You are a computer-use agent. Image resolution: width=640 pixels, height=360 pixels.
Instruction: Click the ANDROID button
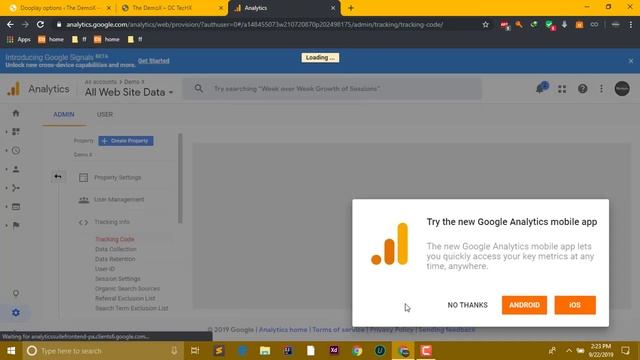(524, 305)
